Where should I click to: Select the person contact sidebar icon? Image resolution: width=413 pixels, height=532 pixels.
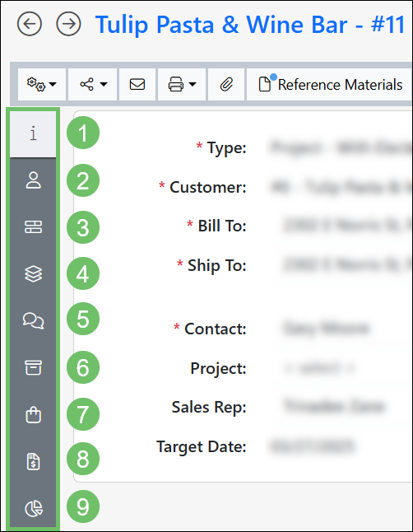pos(33,180)
